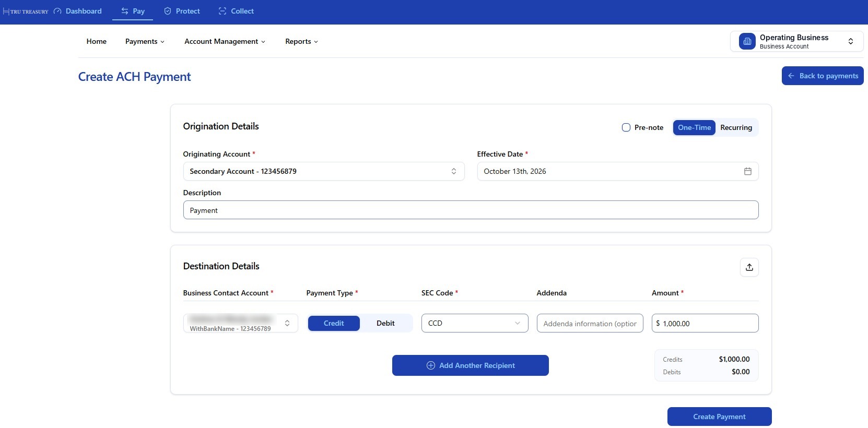Open the Originating Account dropdown

[324, 171]
